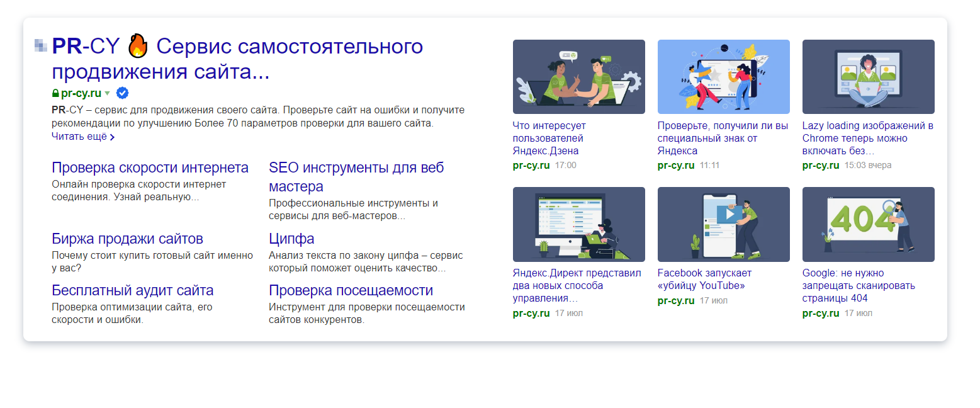Viewport: 980px width, 408px height.
Task: Open Проверьте, получили ли вы специальный знак headline
Action: click(723, 139)
